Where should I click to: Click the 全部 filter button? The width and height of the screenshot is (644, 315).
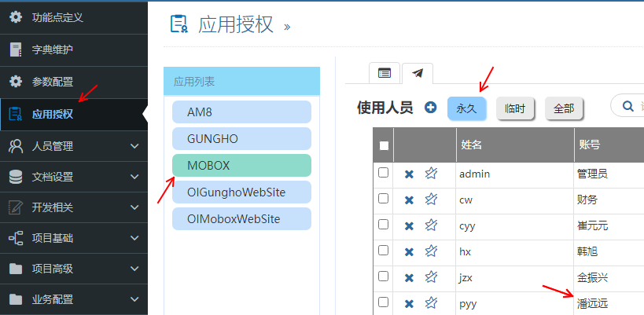563,108
